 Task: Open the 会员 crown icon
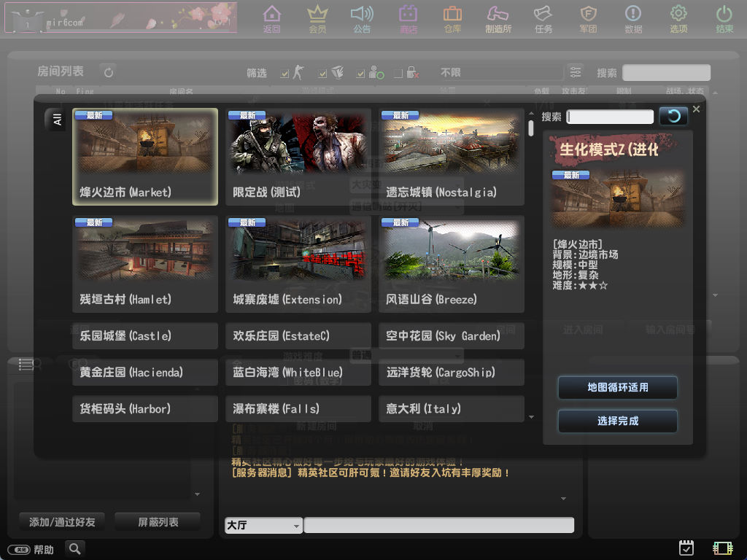click(x=317, y=19)
